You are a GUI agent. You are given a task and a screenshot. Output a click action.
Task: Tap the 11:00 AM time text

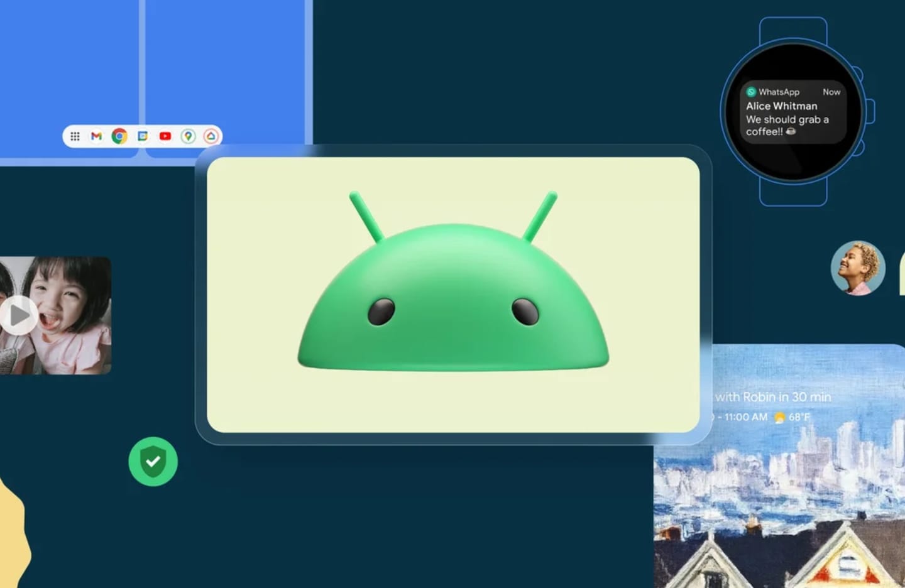coord(746,417)
